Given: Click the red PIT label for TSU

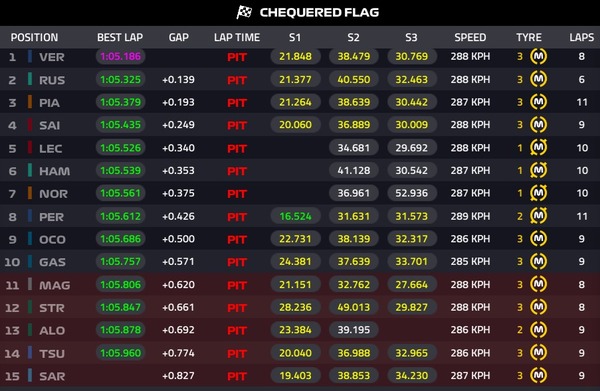Looking at the screenshot, I should point(237,353).
